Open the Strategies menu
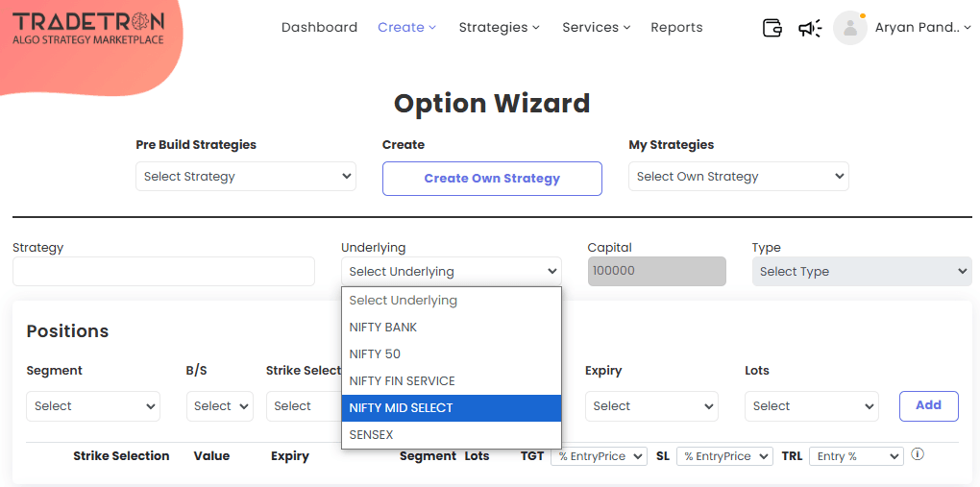Image resolution: width=980 pixels, height=487 pixels. [499, 28]
